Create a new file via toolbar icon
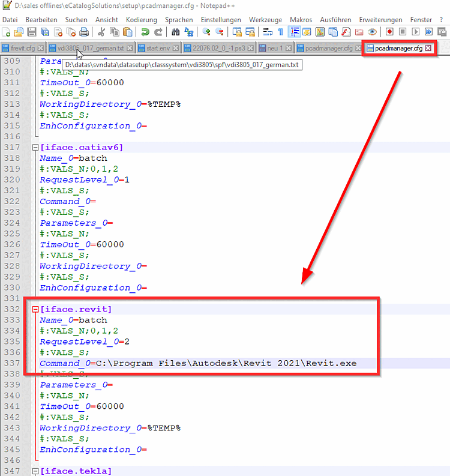 pyautogui.click(x=6, y=32)
